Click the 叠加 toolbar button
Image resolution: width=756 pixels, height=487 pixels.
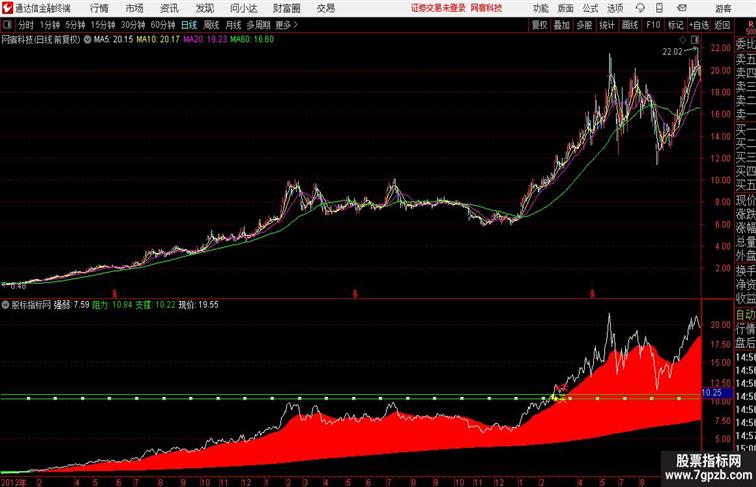click(562, 25)
